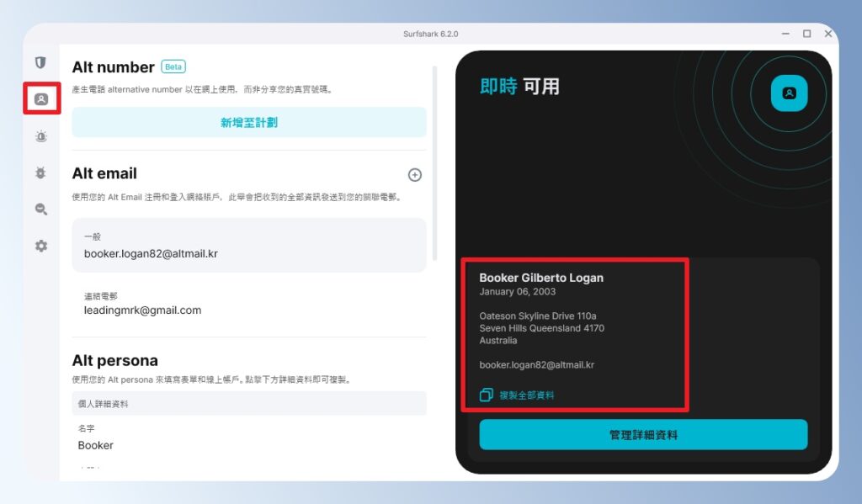Add a new Alt email via plus icon
The height and width of the screenshot is (504, 862).
click(x=414, y=175)
